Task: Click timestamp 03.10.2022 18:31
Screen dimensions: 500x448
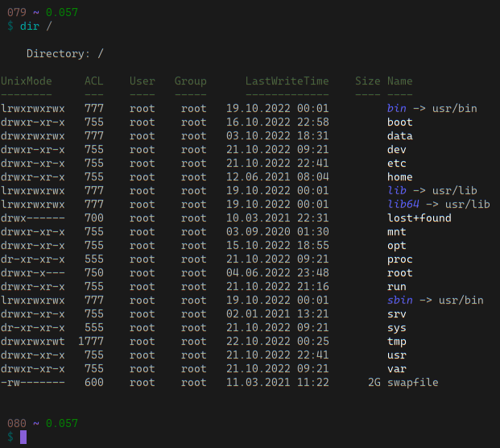Action: click(x=278, y=136)
